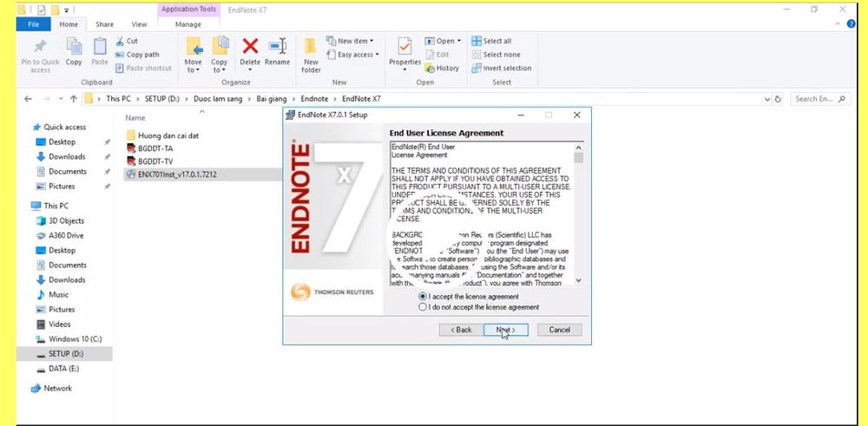Click Next in EndNote Setup

pos(505,331)
